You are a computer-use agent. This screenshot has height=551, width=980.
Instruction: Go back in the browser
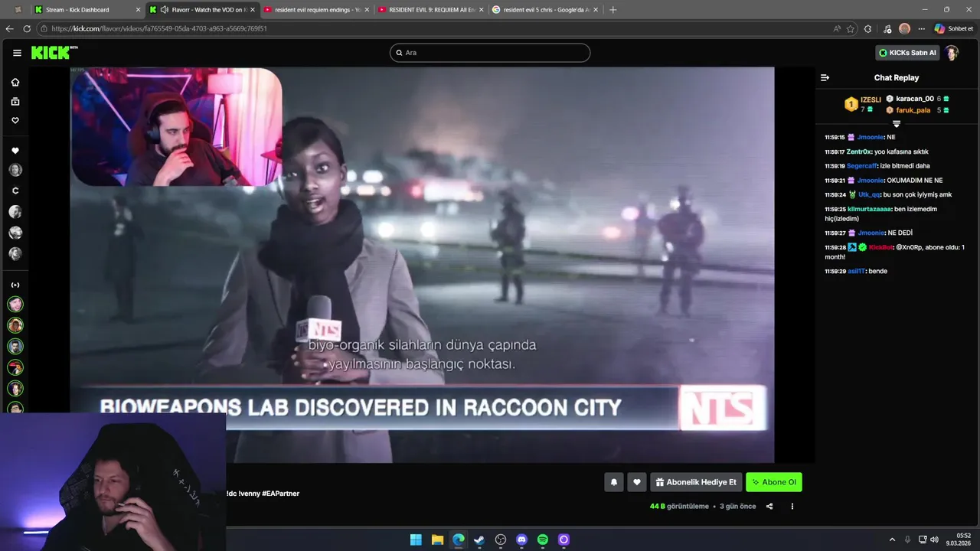tap(10, 28)
